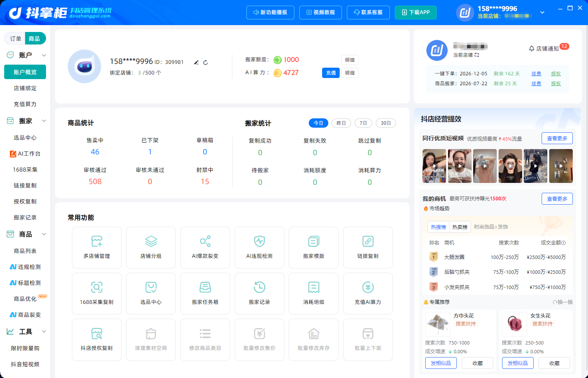Click 明细 next to 搬家额度

coord(350,60)
